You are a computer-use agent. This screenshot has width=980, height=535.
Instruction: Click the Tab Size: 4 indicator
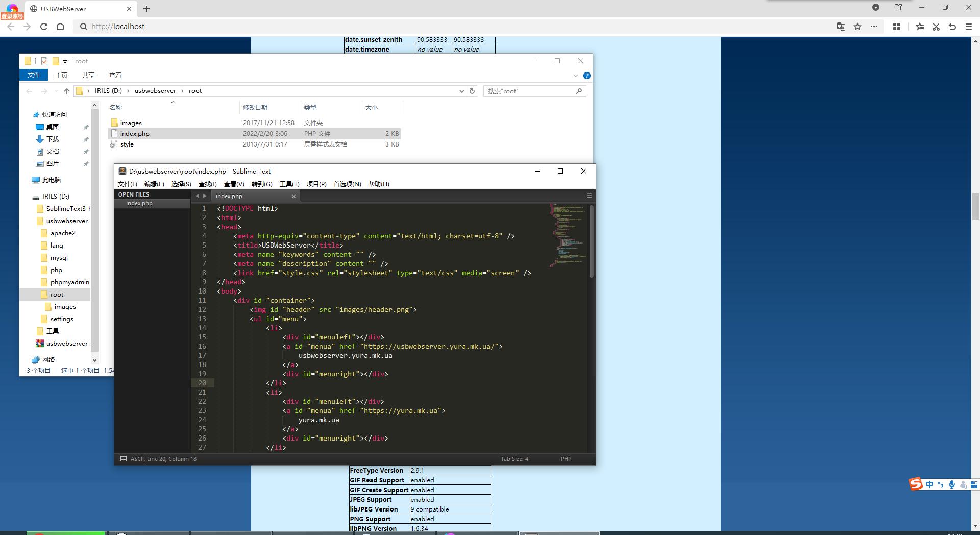[514, 459]
